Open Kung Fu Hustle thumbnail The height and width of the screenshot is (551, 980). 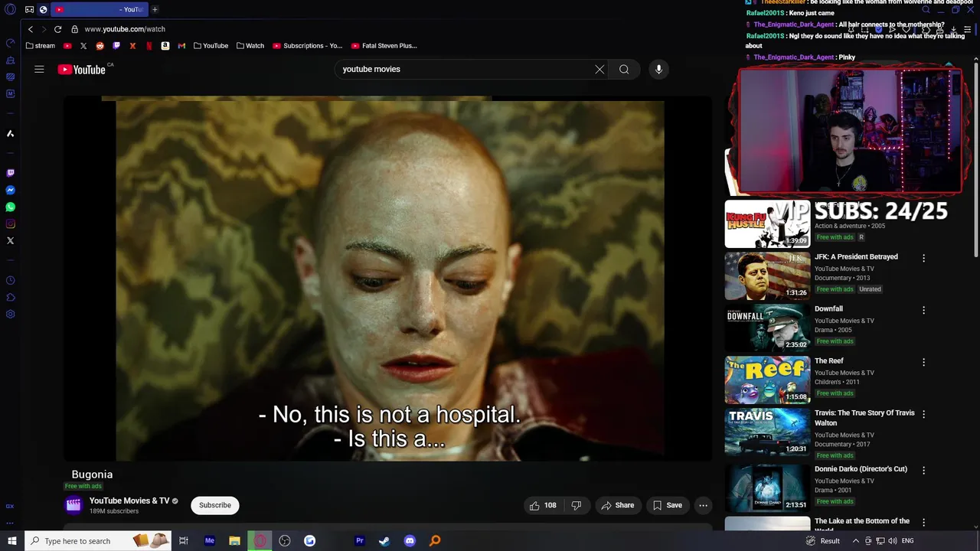pos(767,223)
